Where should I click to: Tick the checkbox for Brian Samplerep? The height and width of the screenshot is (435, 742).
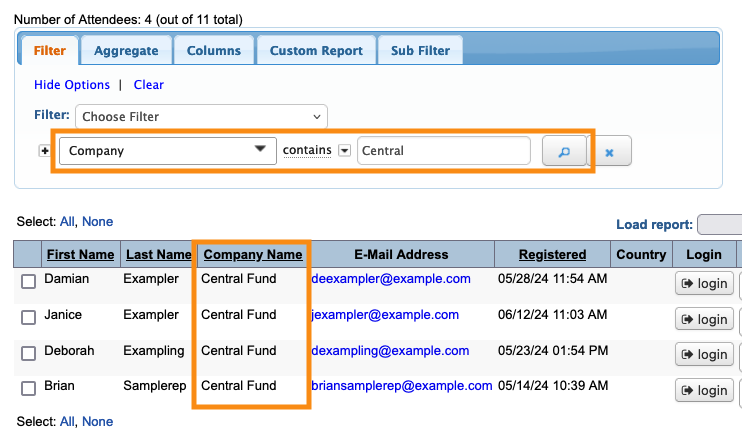tap(29, 388)
